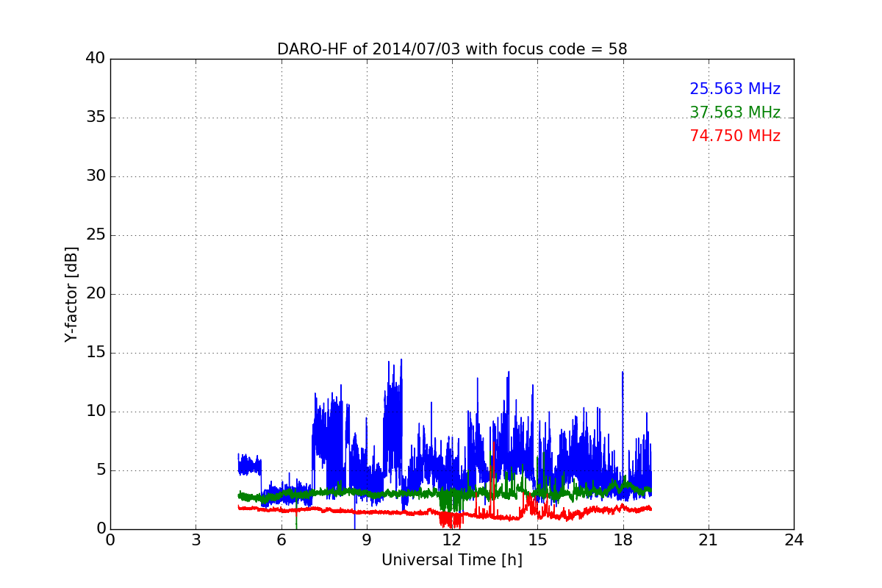
Task: Click the x-axis tick label '21'
Action: point(709,540)
